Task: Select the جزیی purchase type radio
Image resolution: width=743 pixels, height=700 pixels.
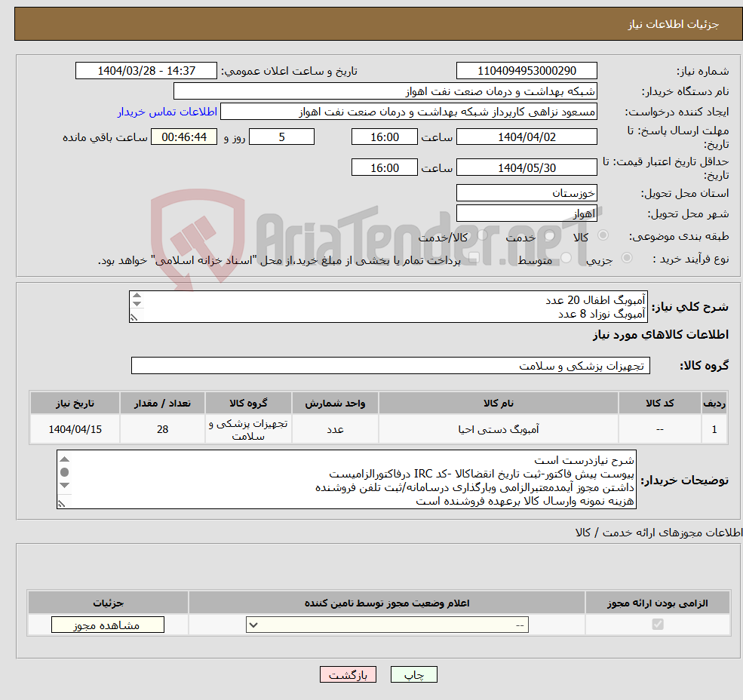Action: pos(627,258)
